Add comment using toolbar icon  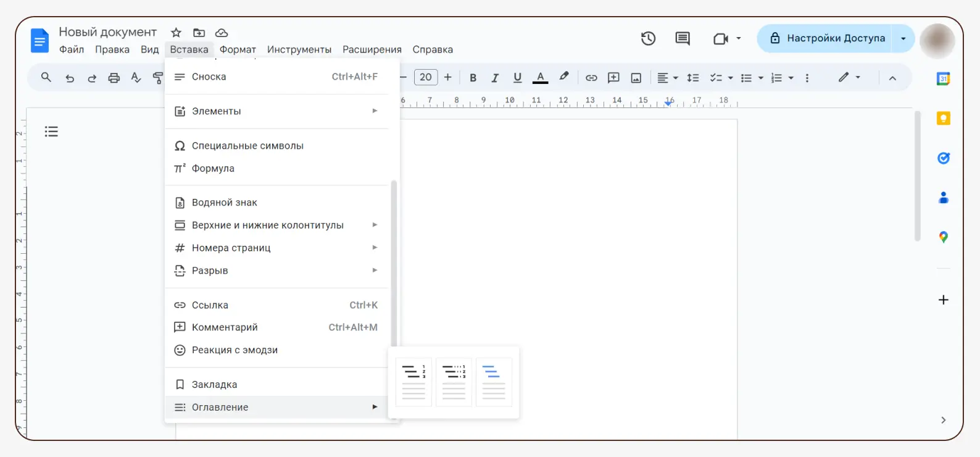pos(613,78)
